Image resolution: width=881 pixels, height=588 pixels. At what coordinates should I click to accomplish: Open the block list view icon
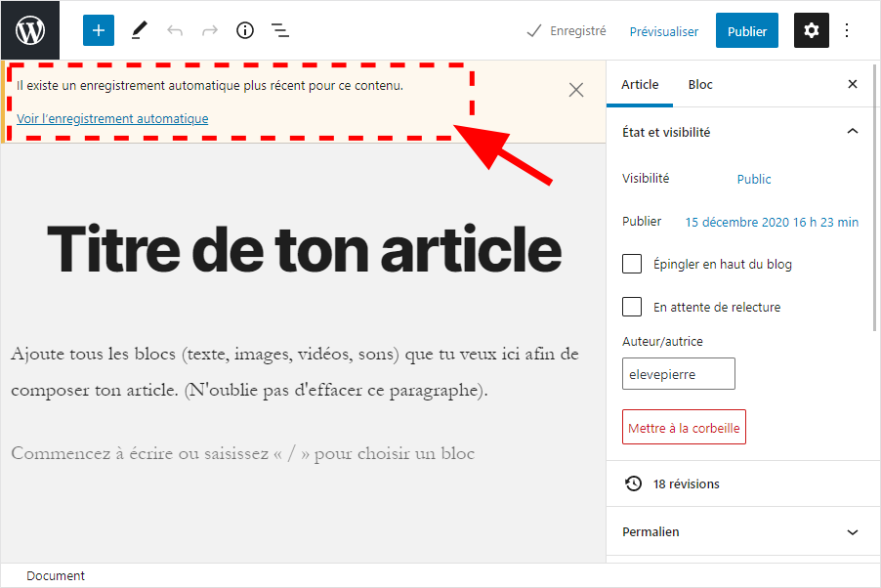tap(280, 30)
